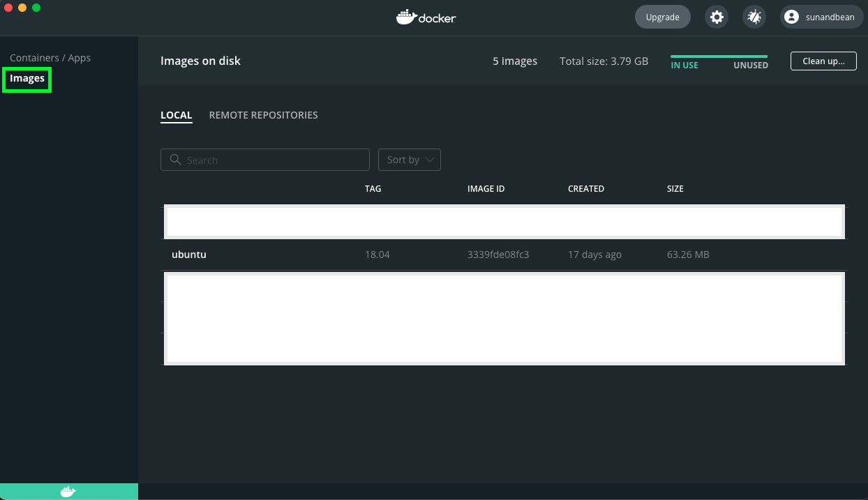Open the Sort by dropdown

410,160
